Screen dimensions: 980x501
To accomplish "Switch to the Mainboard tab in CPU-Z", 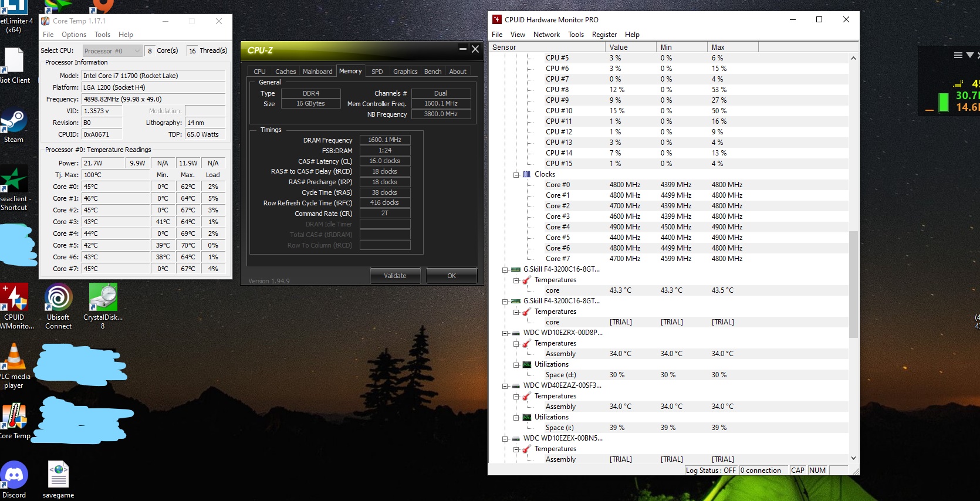I will pos(317,72).
